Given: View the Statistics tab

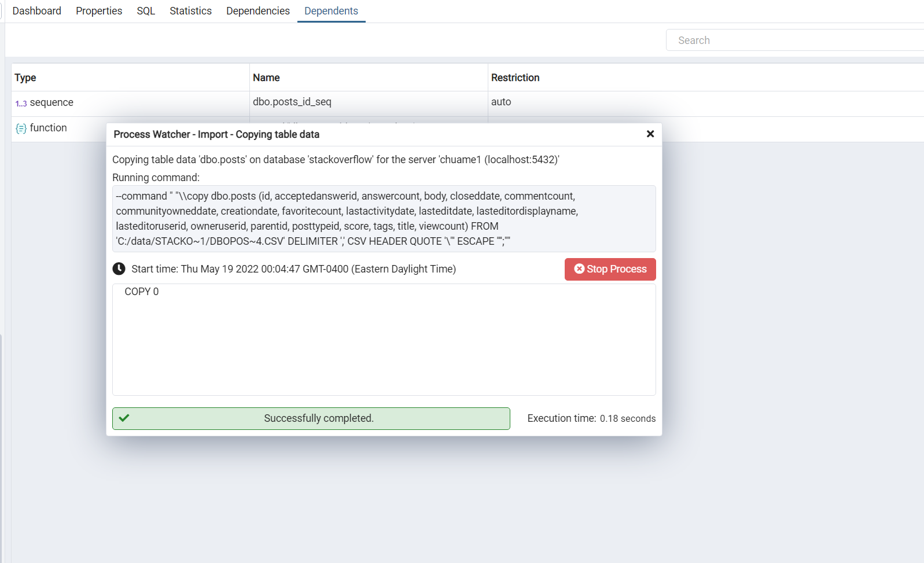Looking at the screenshot, I should (x=190, y=11).
